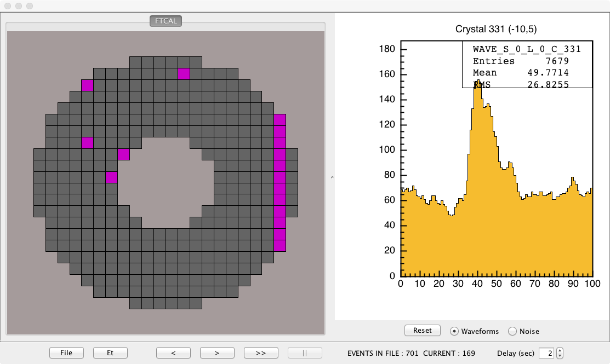
Task: Click the Et button
Action: point(110,353)
